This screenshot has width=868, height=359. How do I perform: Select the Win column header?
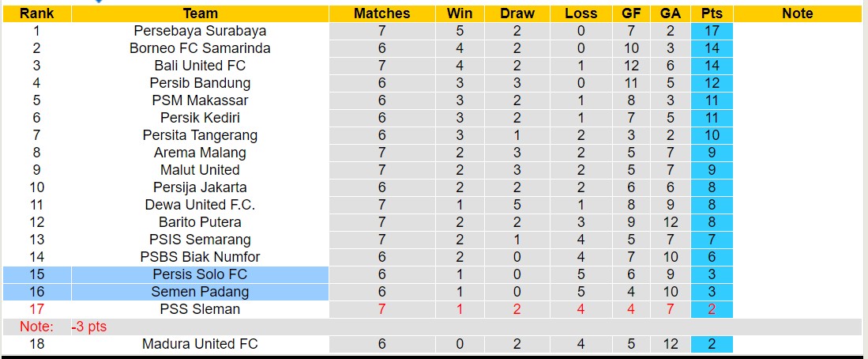[460, 13]
